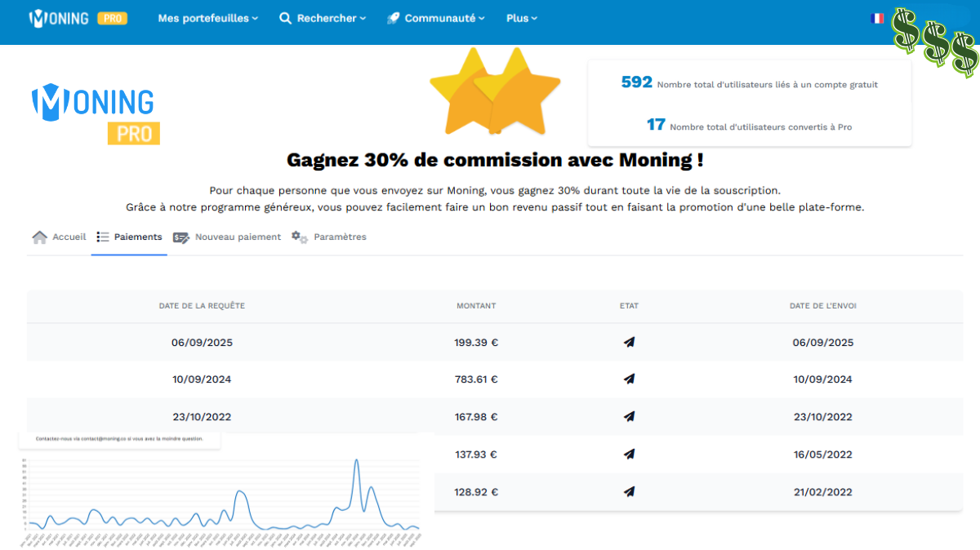Viewport: 980px width, 550px height.
Task: Open the Nouveau paiement tab
Action: pyautogui.click(x=238, y=237)
